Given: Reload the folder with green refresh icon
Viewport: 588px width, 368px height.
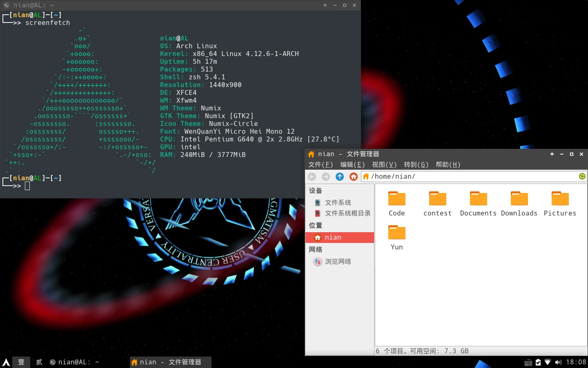Looking at the screenshot, I should pos(582,176).
